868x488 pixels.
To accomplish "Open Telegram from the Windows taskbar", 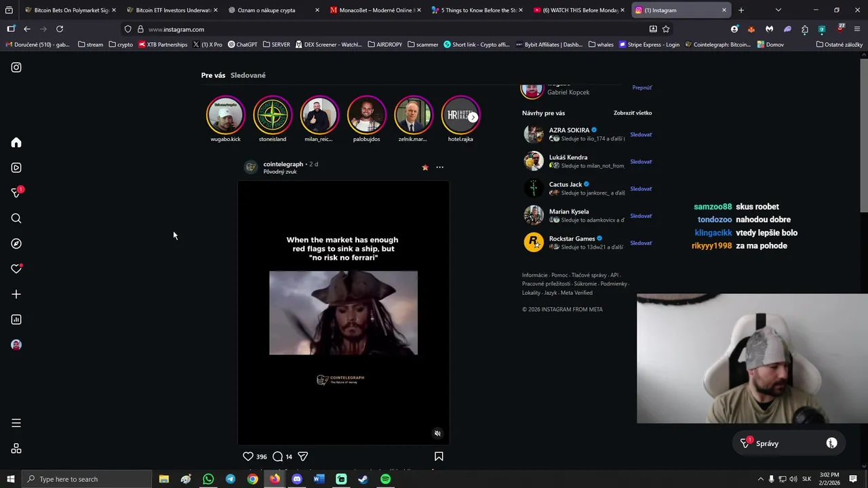I will tap(231, 479).
